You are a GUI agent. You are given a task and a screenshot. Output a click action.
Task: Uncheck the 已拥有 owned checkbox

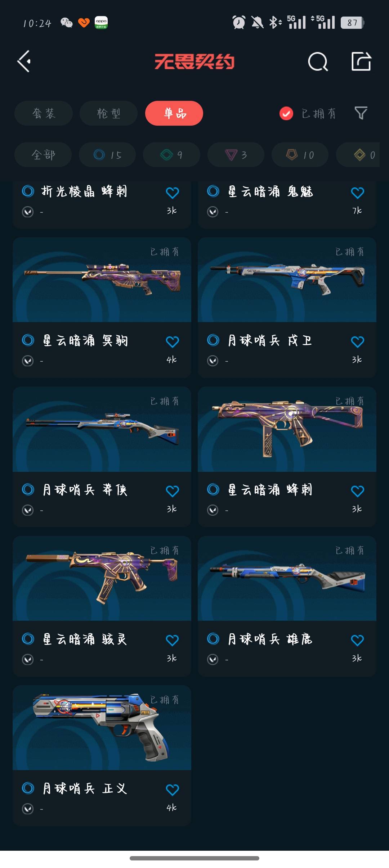click(286, 113)
